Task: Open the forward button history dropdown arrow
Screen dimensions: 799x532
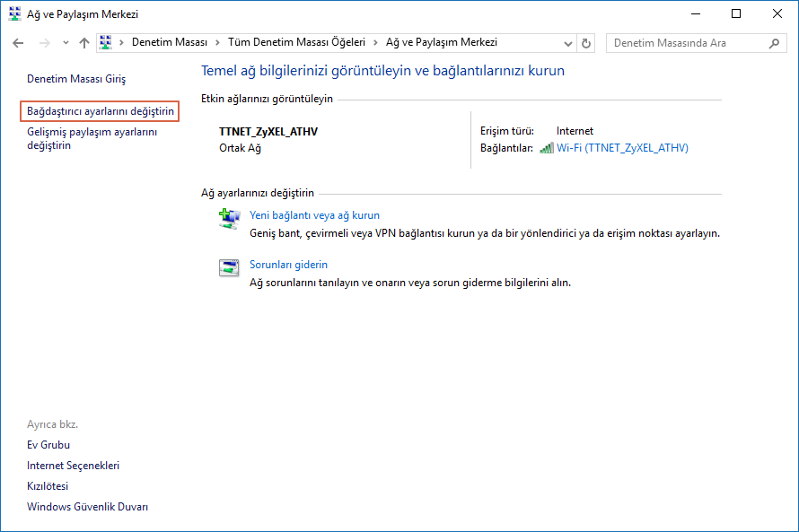Action: [65, 42]
